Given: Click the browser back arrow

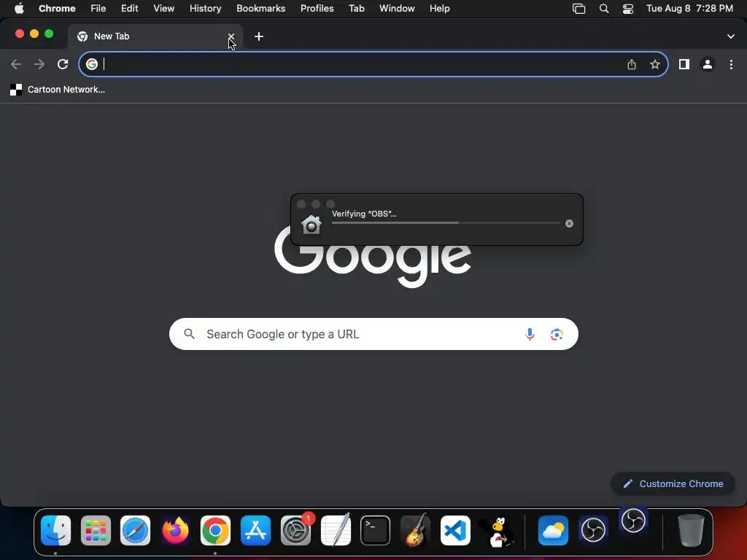Looking at the screenshot, I should pos(16,64).
